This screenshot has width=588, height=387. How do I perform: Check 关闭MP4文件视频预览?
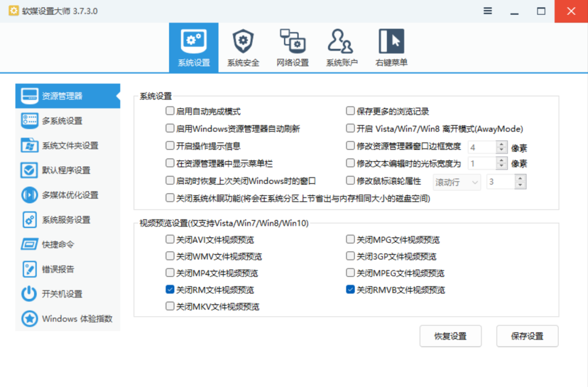pyautogui.click(x=170, y=273)
